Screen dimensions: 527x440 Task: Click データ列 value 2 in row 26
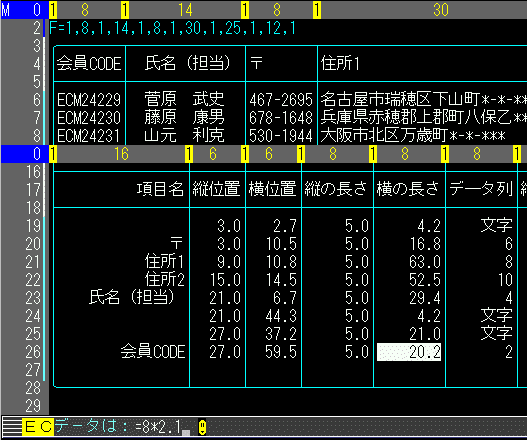pos(509,353)
